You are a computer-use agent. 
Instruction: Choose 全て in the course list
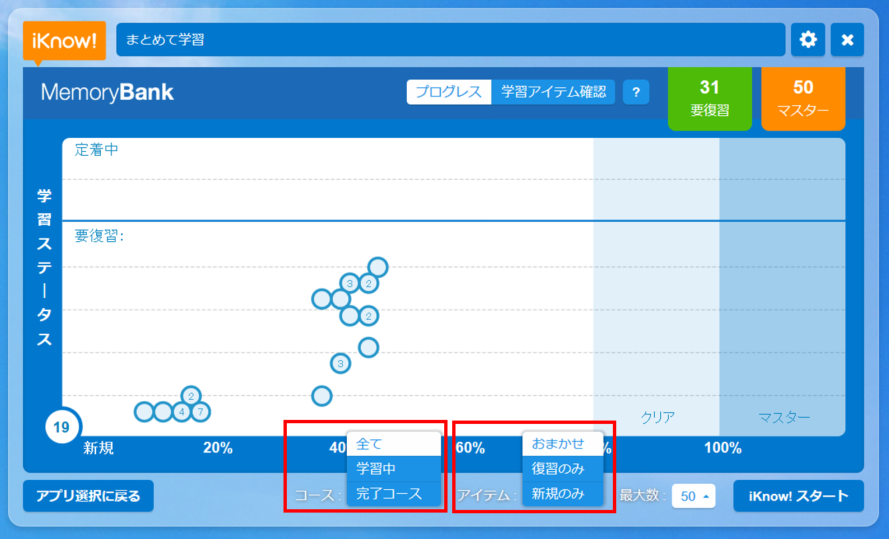click(393, 444)
